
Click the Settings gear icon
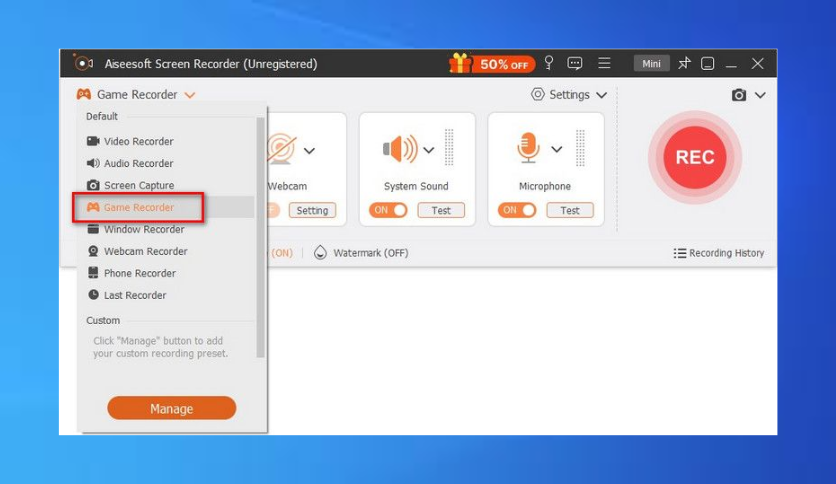click(x=537, y=94)
